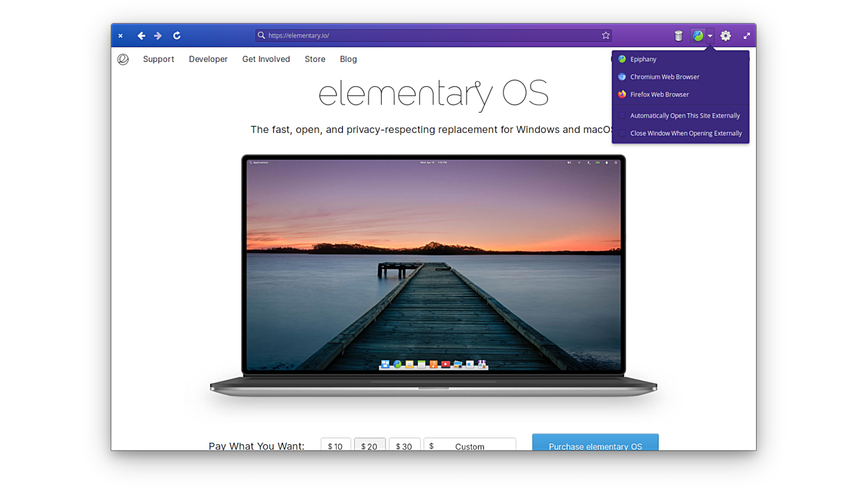868x488 pixels.
Task: Check Close Window When Opening Externally
Action: pyautogui.click(x=622, y=133)
